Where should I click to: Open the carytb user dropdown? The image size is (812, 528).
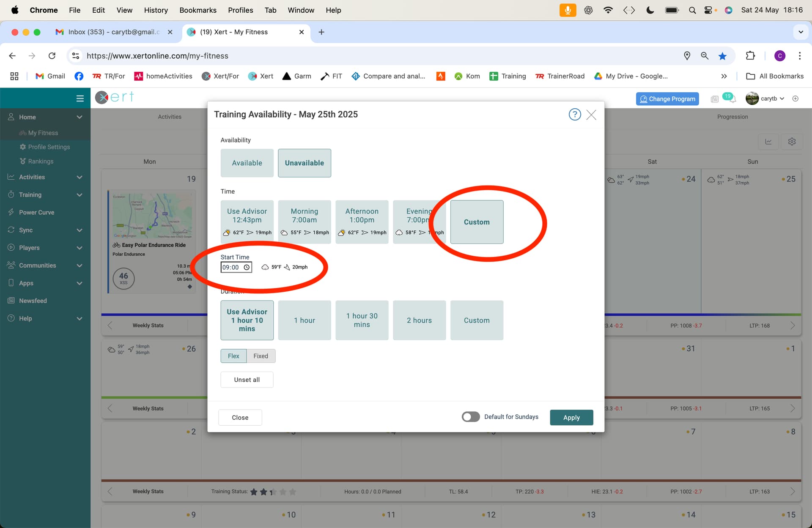(766, 98)
